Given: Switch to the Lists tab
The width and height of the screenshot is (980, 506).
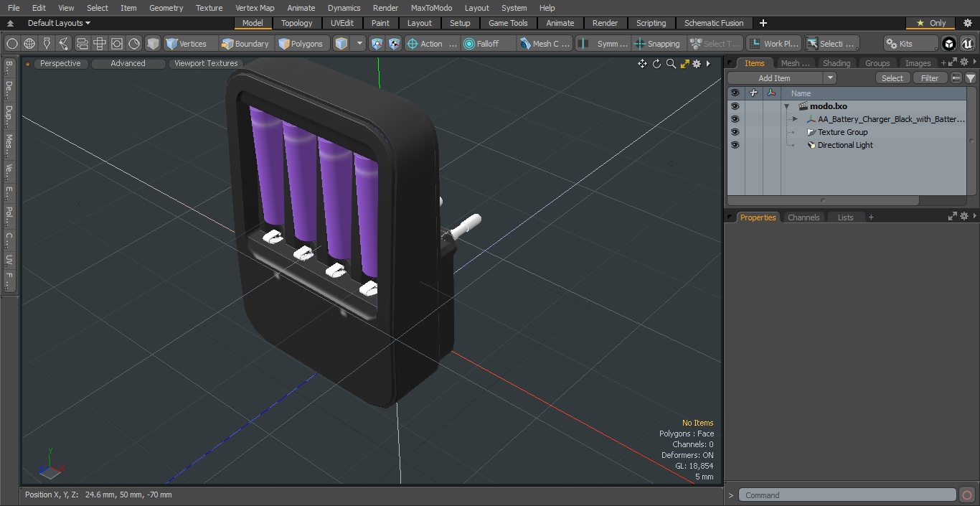Looking at the screenshot, I should [x=846, y=217].
